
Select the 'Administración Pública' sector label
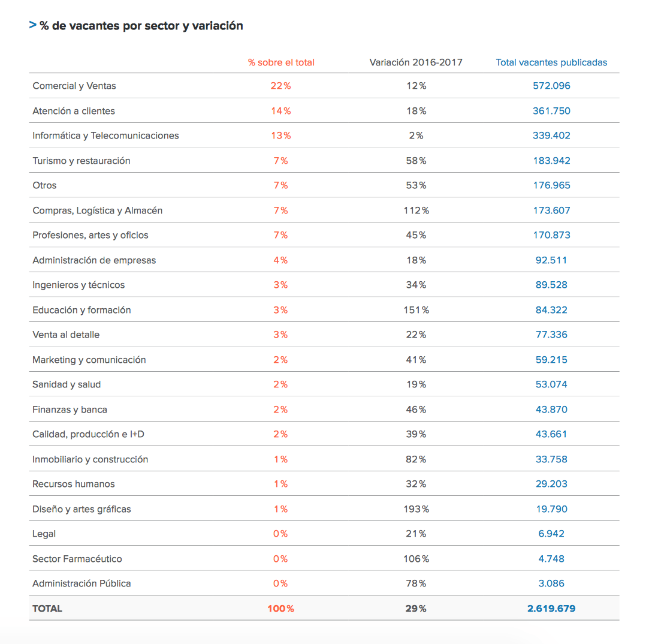(x=82, y=583)
